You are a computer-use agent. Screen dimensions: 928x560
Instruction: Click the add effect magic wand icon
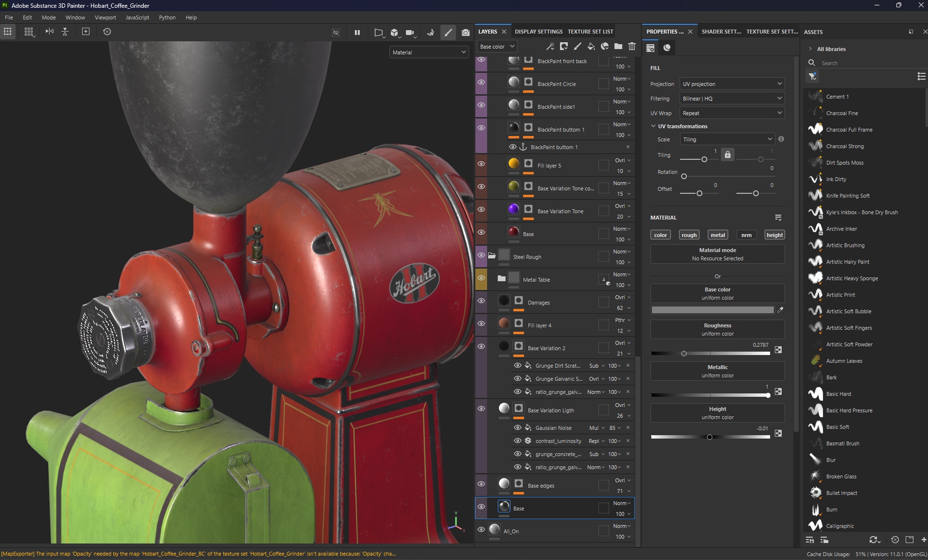click(x=550, y=47)
